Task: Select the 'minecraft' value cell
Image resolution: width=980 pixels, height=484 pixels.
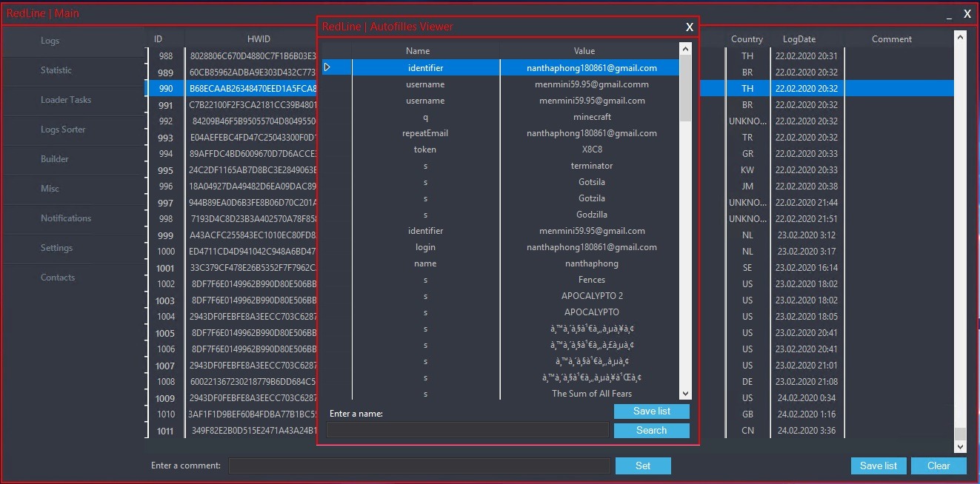Action: click(x=592, y=117)
